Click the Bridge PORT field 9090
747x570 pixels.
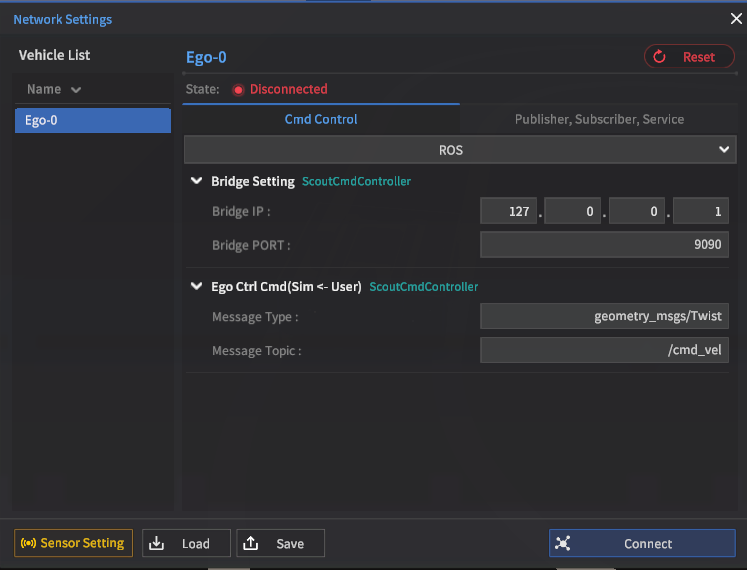coord(604,244)
